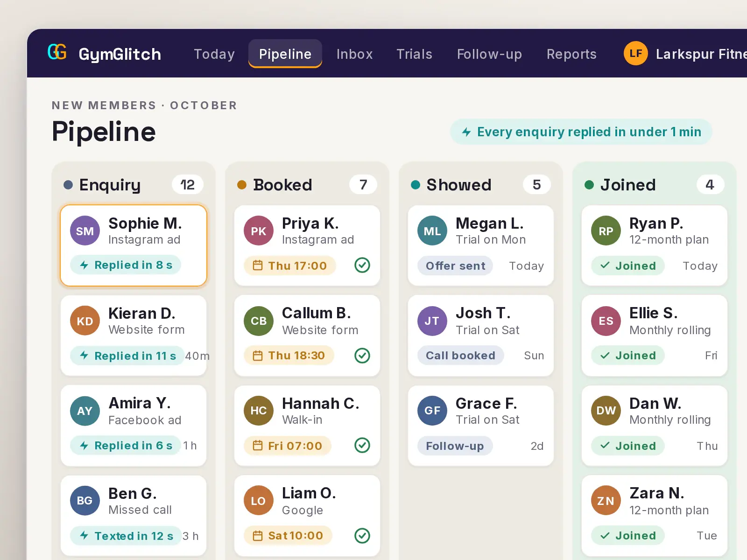The image size is (747, 560).
Task: Toggle Liam O.'s booking confirmed checkmark
Action: 362,536
